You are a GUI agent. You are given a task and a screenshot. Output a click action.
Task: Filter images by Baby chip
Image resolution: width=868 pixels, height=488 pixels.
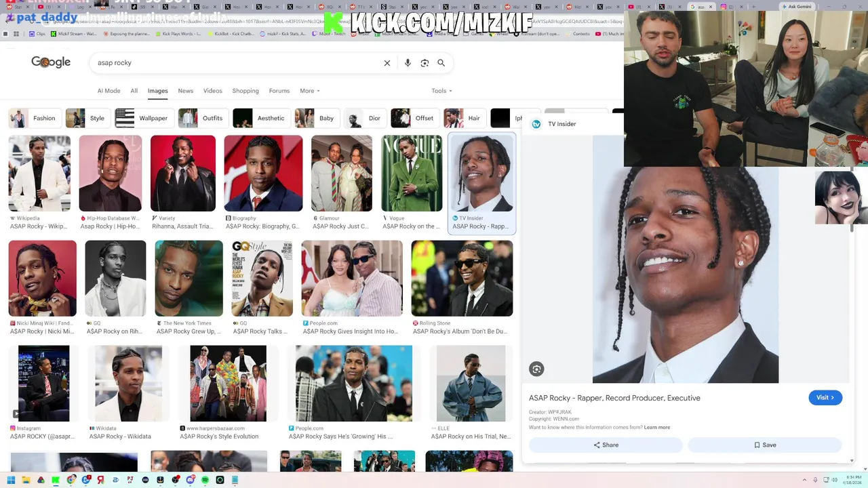tap(316, 118)
